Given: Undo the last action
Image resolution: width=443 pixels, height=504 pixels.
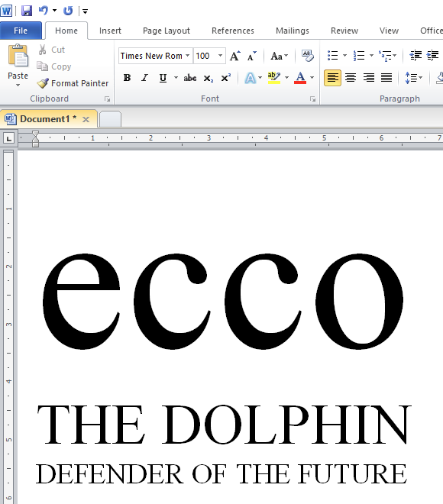Looking at the screenshot, I should [x=43, y=11].
